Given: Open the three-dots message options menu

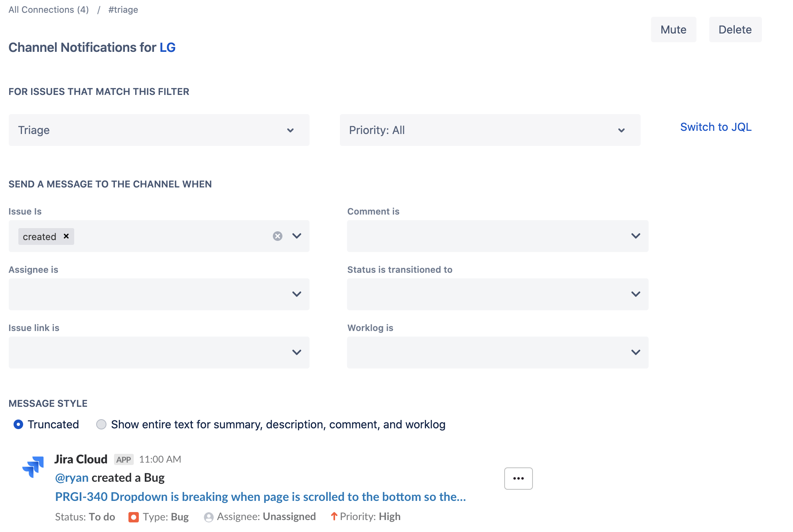Looking at the screenshot, I should pyautogui.click(x=518, y=478).
